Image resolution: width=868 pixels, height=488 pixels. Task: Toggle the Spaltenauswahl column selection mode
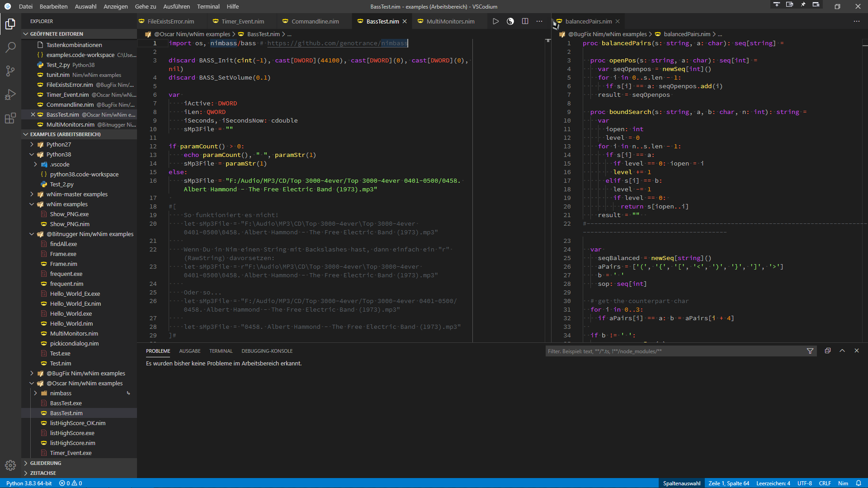pyautogui.click(x=681, y=483)
